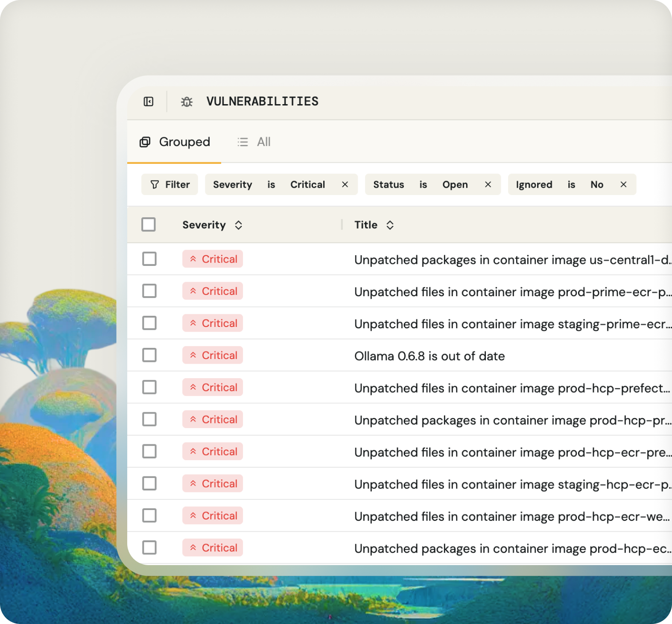Change the Severity filter field

[x=233, y=184]
